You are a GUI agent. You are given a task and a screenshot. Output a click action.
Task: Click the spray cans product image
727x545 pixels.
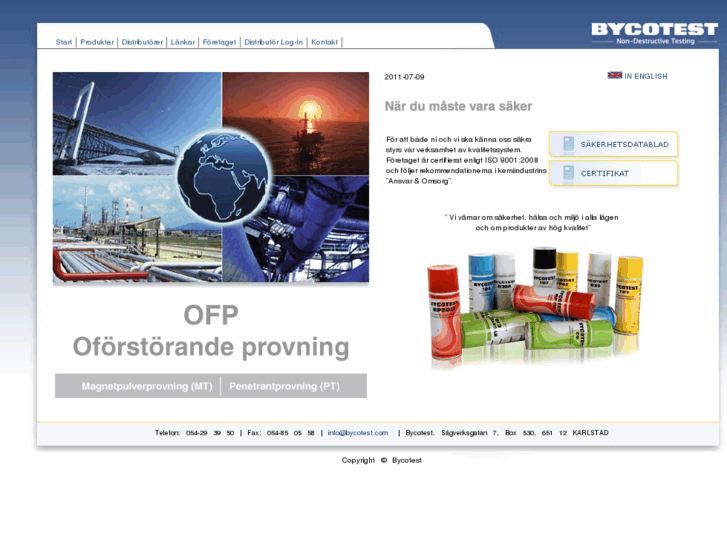click(x=535, y=308)
